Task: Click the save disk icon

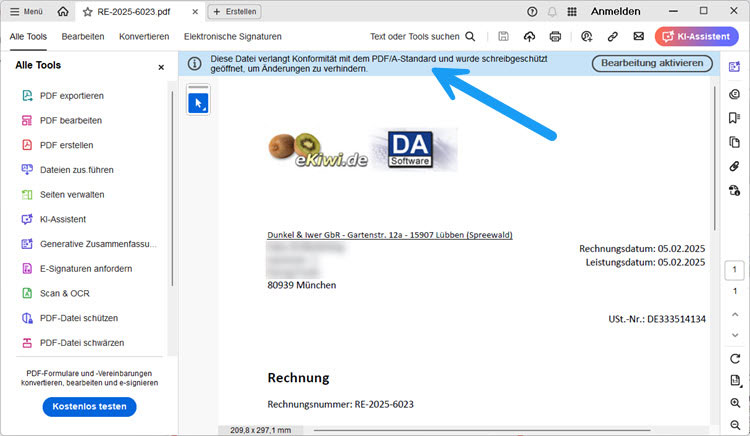Action: tap(503, 36)
